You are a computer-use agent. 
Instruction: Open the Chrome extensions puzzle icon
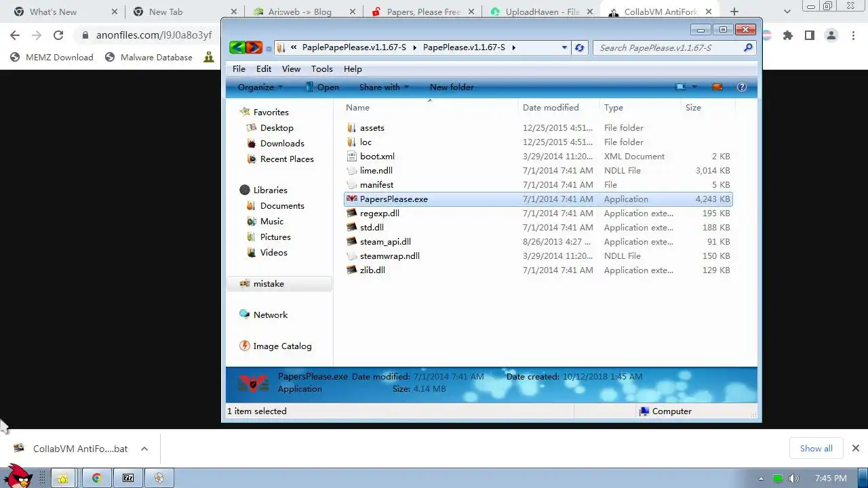[x=787, y=35]
